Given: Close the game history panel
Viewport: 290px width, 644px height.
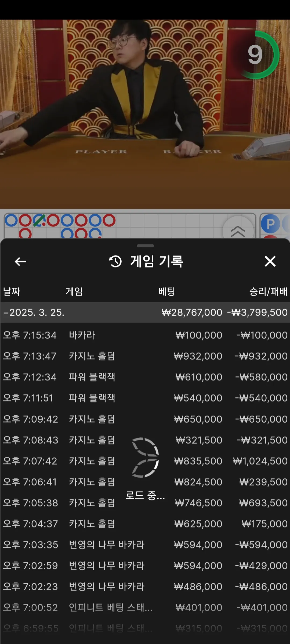Looking at the screenshot, I should 270,261.
